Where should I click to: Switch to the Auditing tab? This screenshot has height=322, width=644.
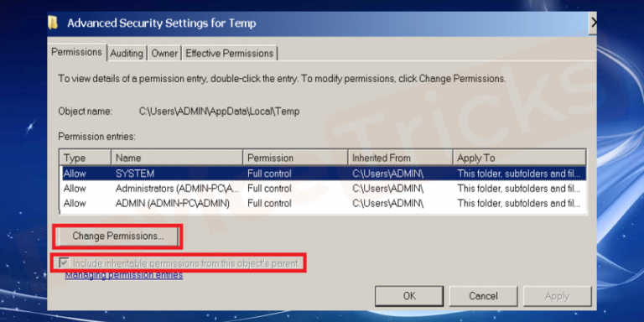pyautogui.click(x=127, y=54)
